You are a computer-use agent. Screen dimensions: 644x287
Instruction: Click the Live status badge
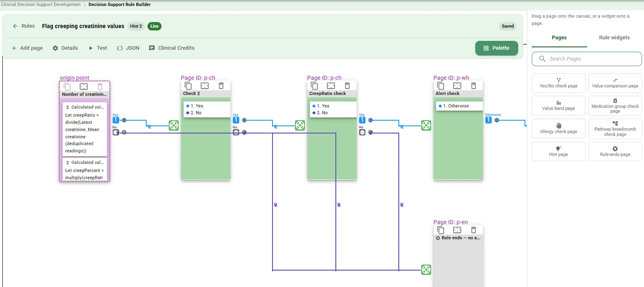(x=155, y=26)
